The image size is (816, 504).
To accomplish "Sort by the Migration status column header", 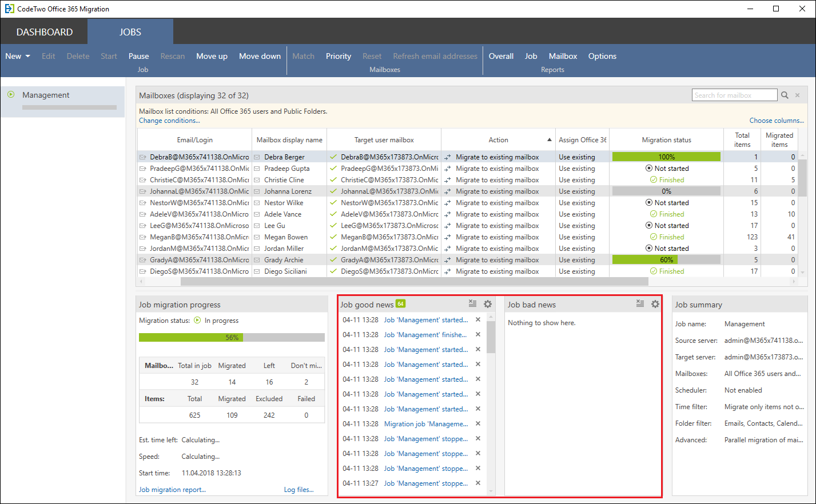I will (x=666, y=140).
